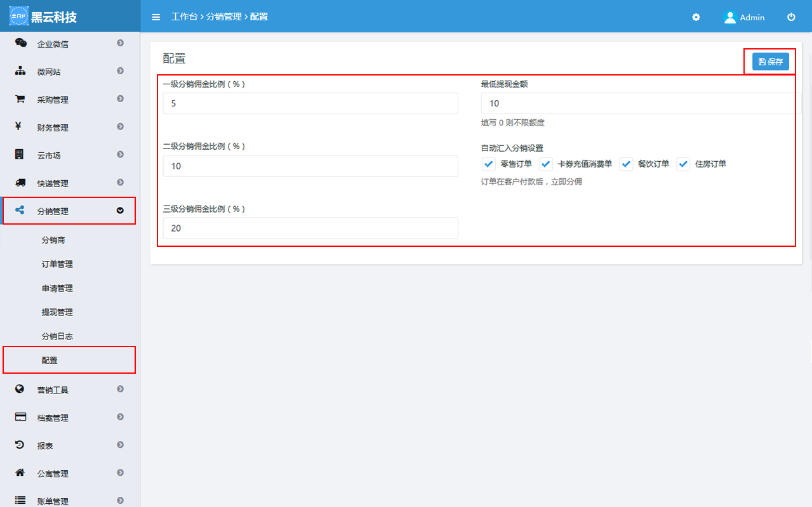Uncheck the 零售订单 checkbox
The width and height of the screenshot is (812, 507).
tap(489, 164)
